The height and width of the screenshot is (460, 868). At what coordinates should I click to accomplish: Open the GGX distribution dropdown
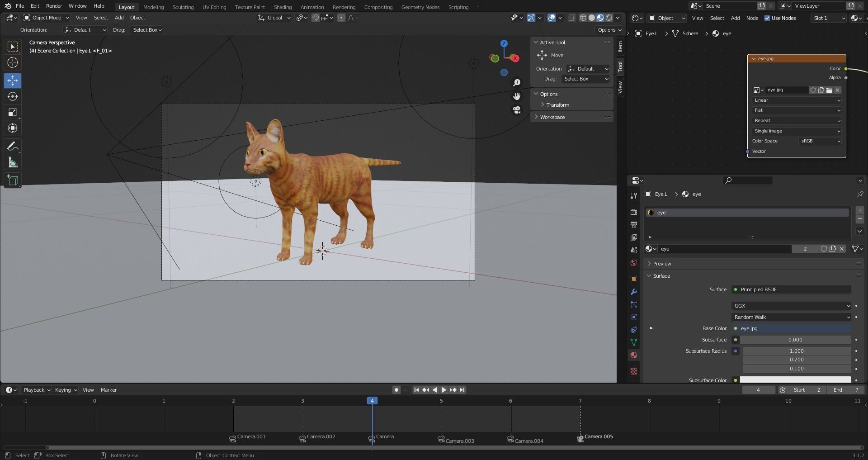(x=791, y=306)
